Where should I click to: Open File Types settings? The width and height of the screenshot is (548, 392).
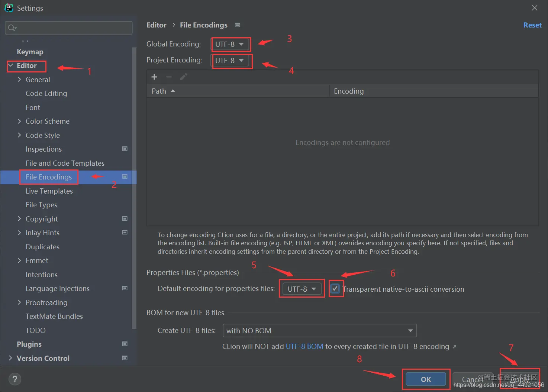click(41, 205)
